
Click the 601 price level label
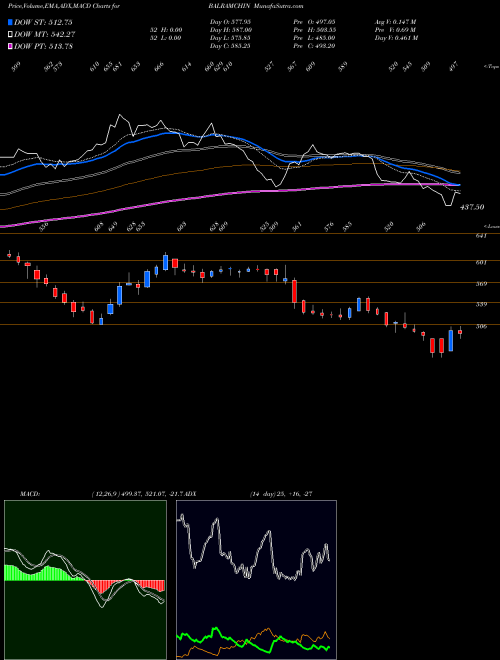[481, 263]
